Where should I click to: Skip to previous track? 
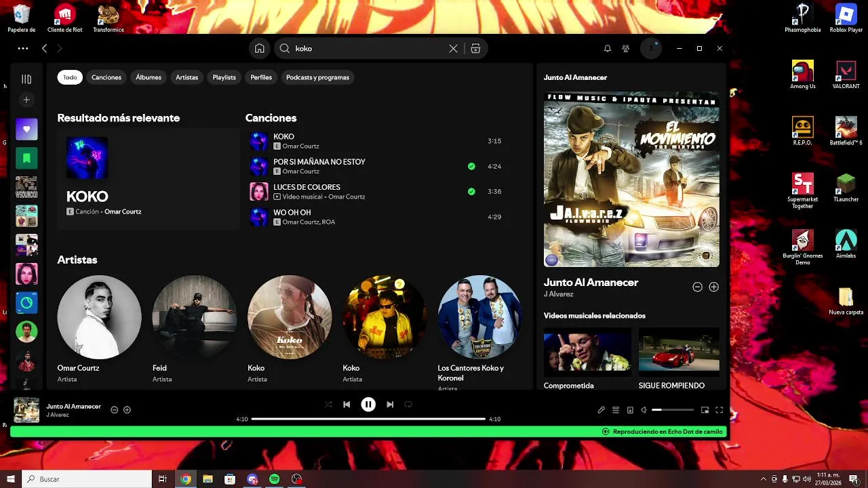(347, 405)
